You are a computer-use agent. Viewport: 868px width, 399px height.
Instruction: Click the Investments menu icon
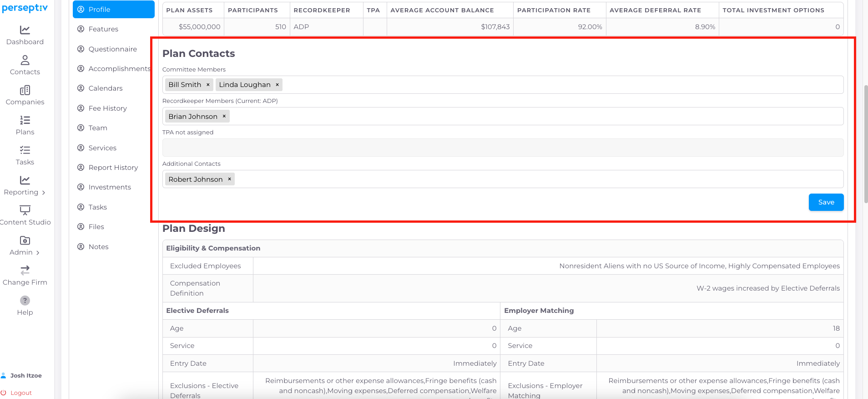[81, 187]
